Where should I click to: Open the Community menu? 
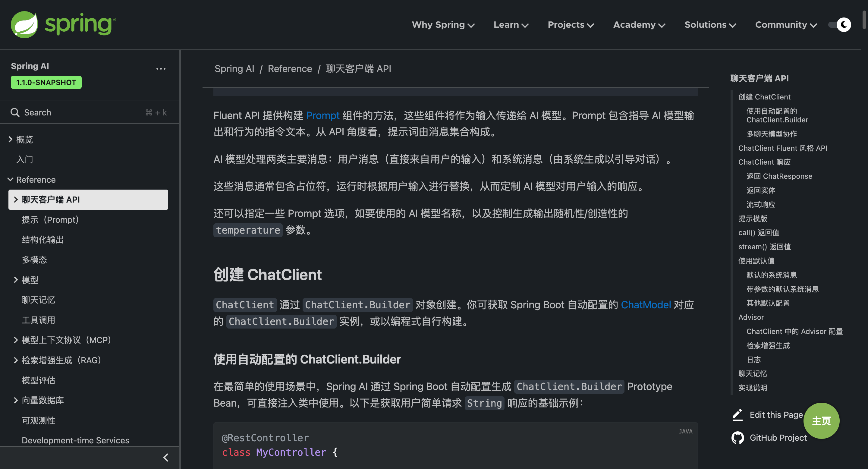[x=786, y=25]
